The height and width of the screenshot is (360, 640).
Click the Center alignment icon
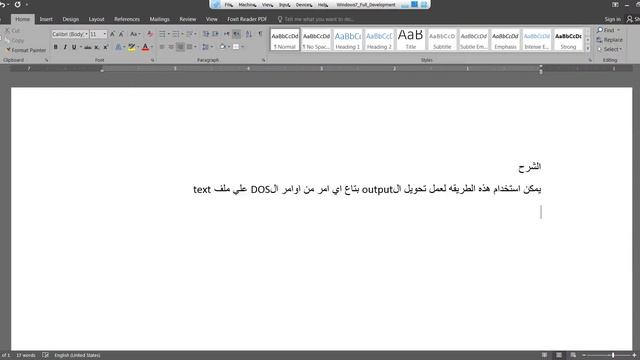171,47
